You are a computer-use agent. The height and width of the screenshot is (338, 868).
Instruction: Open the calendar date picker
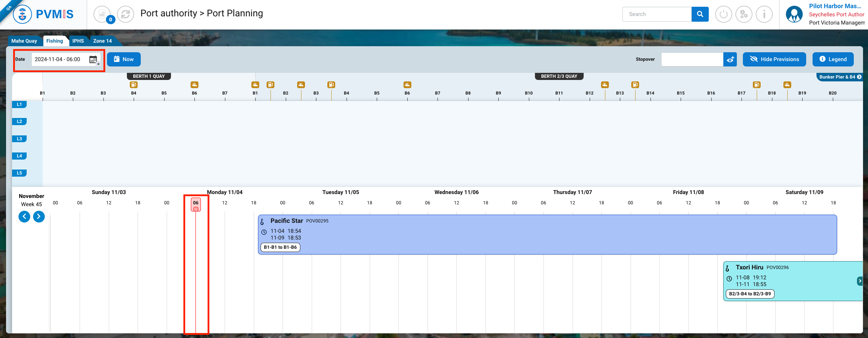pyautogui.click(x=93, y=59)
